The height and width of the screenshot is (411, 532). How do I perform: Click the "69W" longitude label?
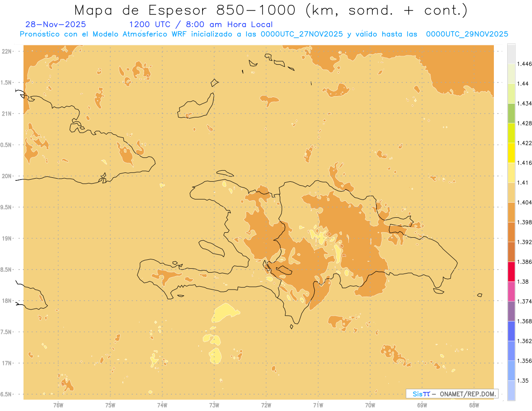pos(422,405)
